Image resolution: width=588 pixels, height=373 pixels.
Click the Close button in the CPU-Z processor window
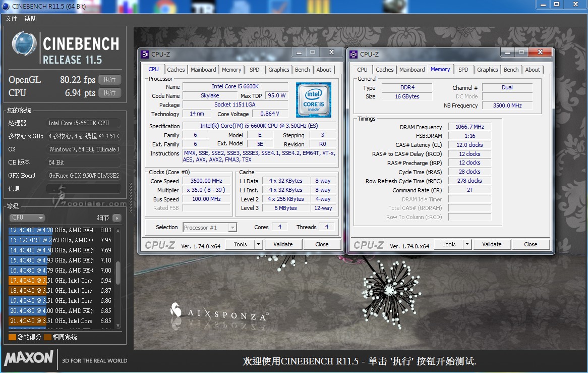click(x=322, y=244)
